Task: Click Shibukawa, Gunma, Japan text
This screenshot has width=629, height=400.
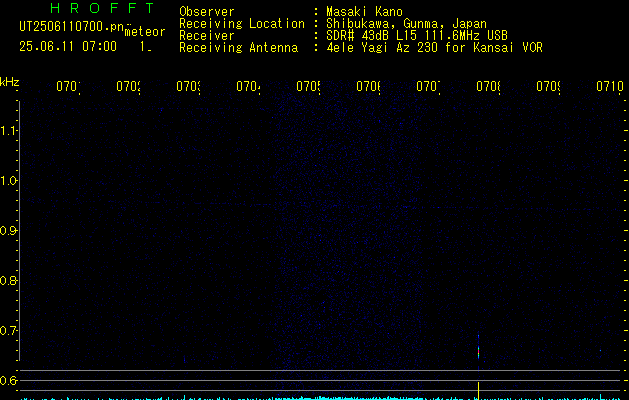Action: [x=406, y=24]
